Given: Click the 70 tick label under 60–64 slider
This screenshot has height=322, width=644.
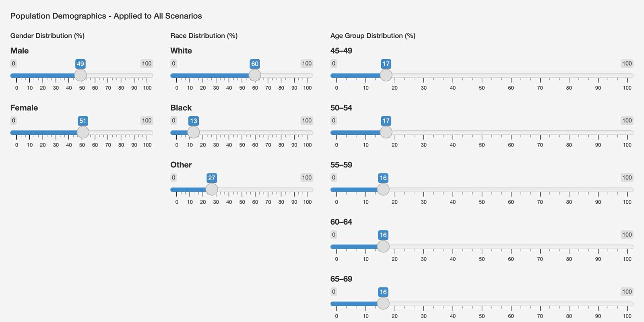Looking at the screenshot, I should coord(540,259).
